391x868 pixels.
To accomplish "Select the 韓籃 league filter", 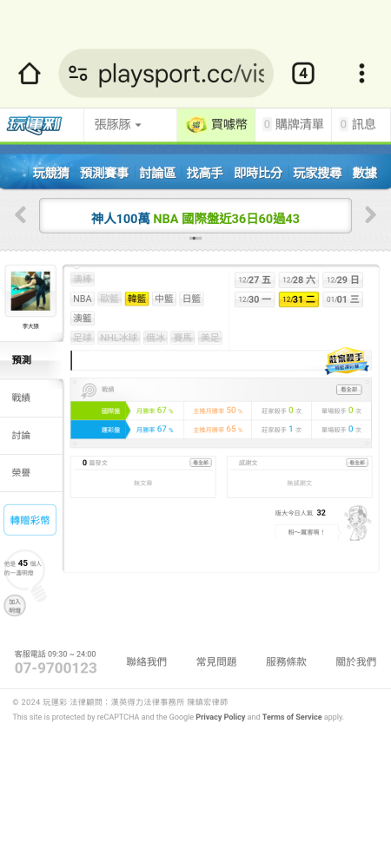I will coord(136,299).
